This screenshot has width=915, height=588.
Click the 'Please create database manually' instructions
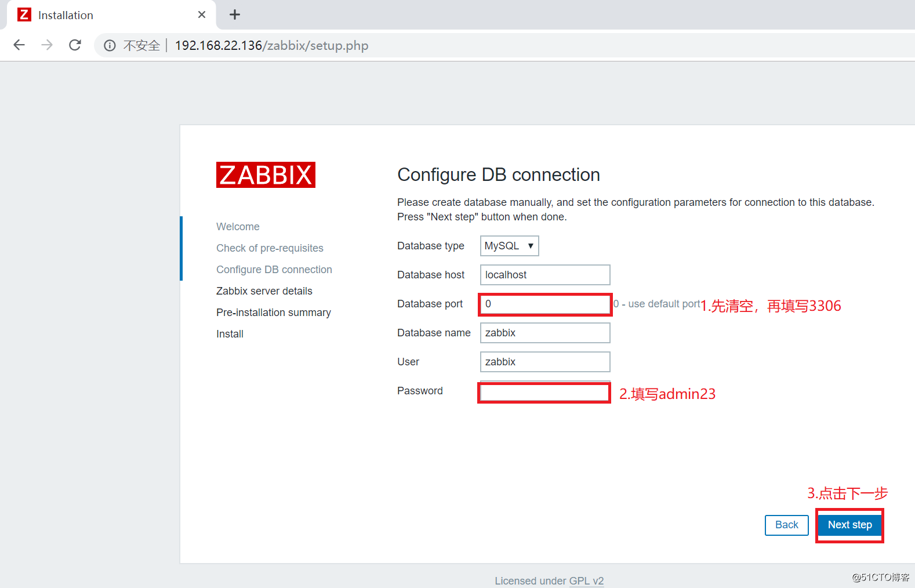coord(636,209)
